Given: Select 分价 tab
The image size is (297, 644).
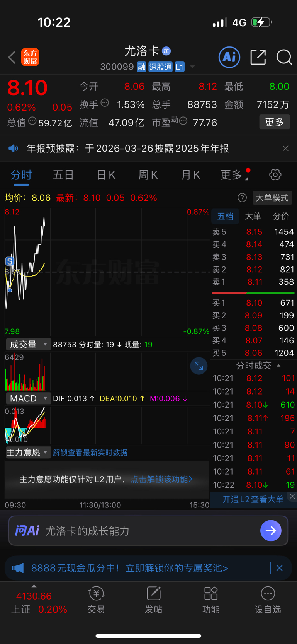Looking at the screenshot, I should [x=281, y=216].
